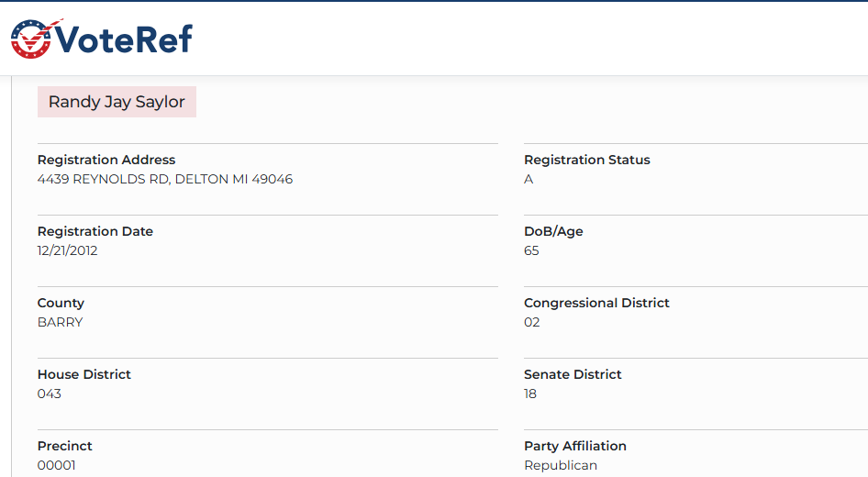Click the Registration Status label
The height and width of the screenshot is (477, 868).
(587, 160)
